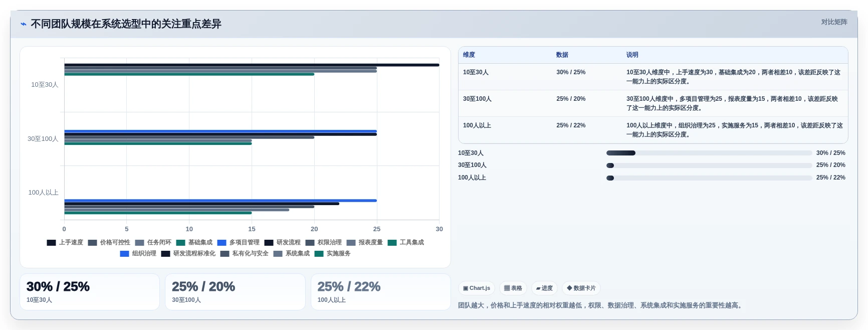
Task: Toggle the 多项目管理 legend item
Action: (x=239, y=243)
